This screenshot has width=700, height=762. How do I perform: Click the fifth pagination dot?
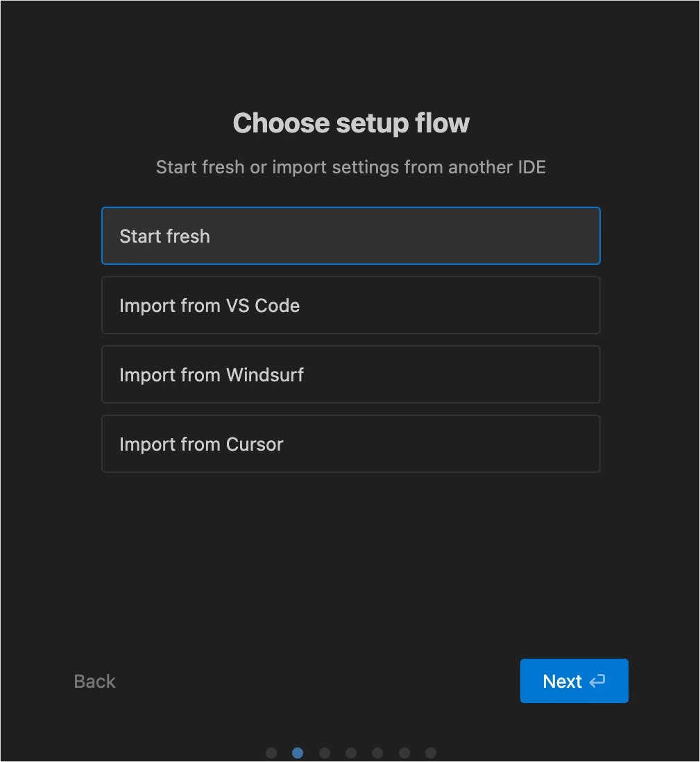(x=377, y=752)
